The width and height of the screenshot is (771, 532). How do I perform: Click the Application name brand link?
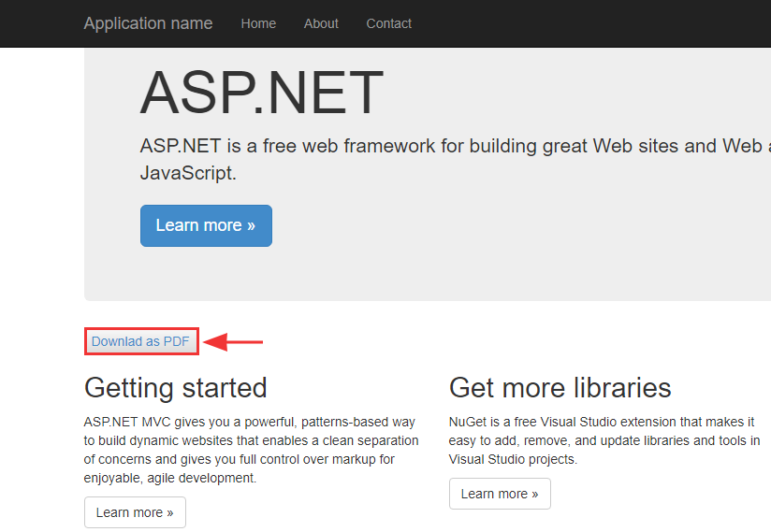pyautogui.click(x=148, y=23)
